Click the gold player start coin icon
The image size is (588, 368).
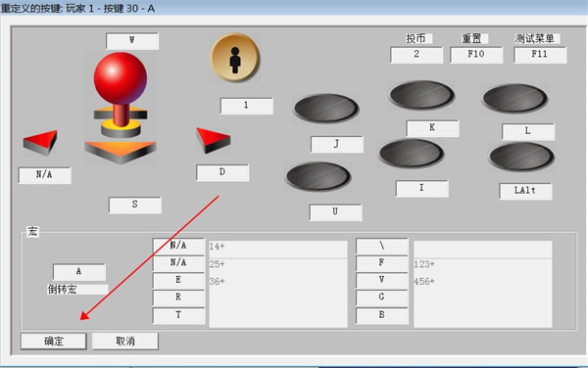click(235, 58)
